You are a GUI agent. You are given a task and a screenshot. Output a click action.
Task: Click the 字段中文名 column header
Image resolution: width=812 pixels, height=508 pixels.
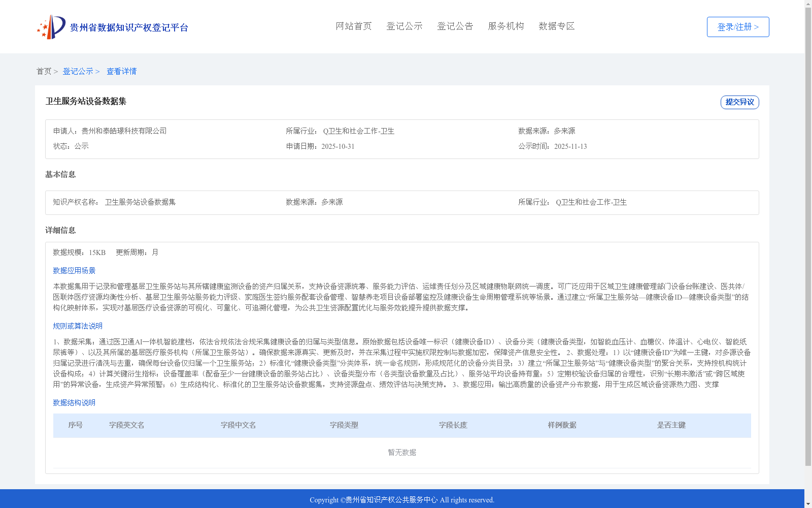239,425
